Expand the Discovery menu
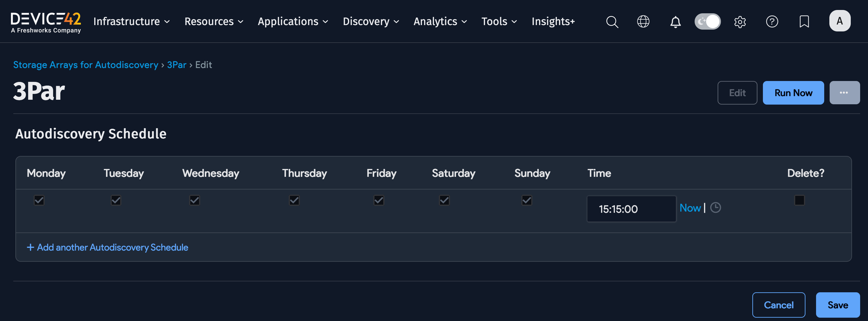The height and width of the screenshot is (321, 868). 371,21
